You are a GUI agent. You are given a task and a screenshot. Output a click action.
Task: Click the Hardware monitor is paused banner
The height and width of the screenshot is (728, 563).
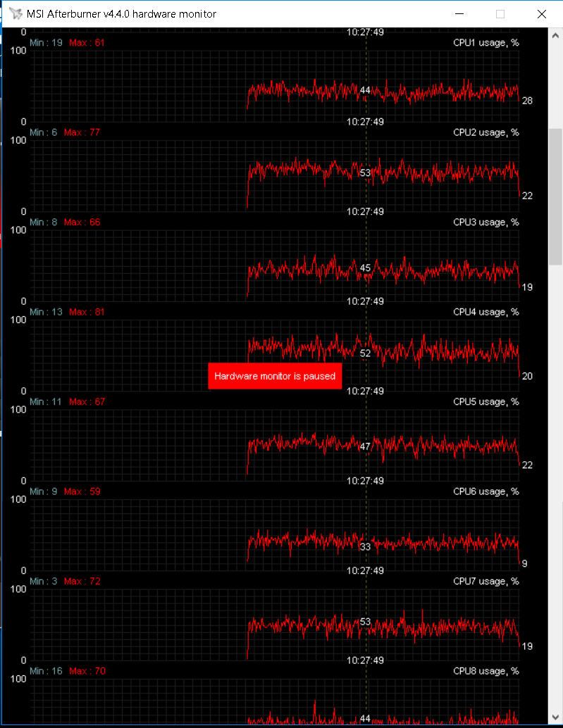[x=275, y=376]
